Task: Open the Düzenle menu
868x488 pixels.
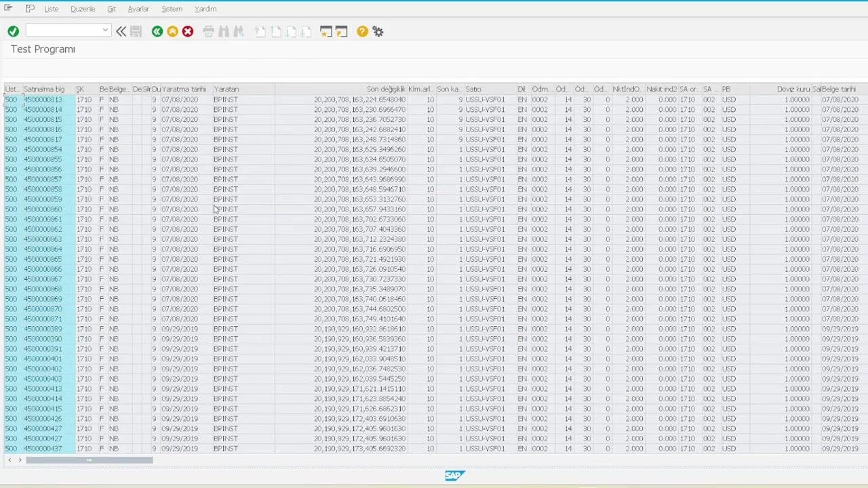Action: click(83, 9)
